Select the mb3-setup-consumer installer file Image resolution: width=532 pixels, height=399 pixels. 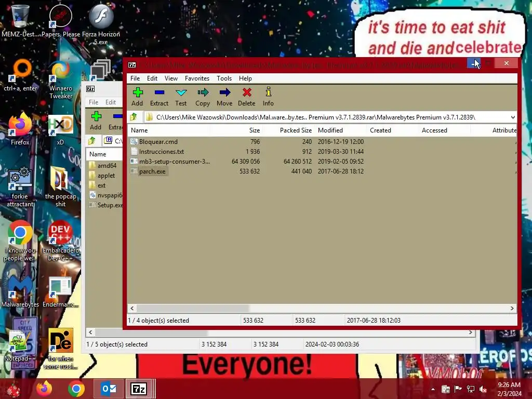click(x=175, y=162)
